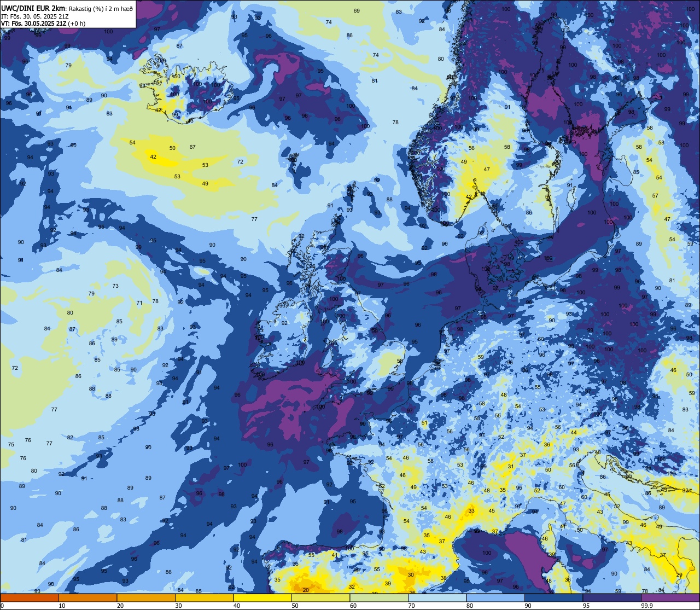Screen dimensions: 700x610
Task: Click the humidity value '31' on the map
Action: (x=511, y=467)
